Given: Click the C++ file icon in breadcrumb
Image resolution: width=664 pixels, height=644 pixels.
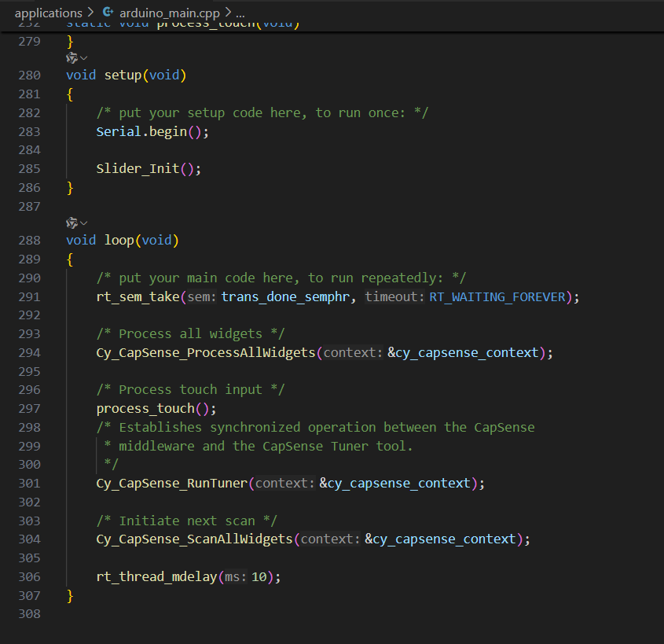Looking at the screenshot, I should click(x=108, y=13).
